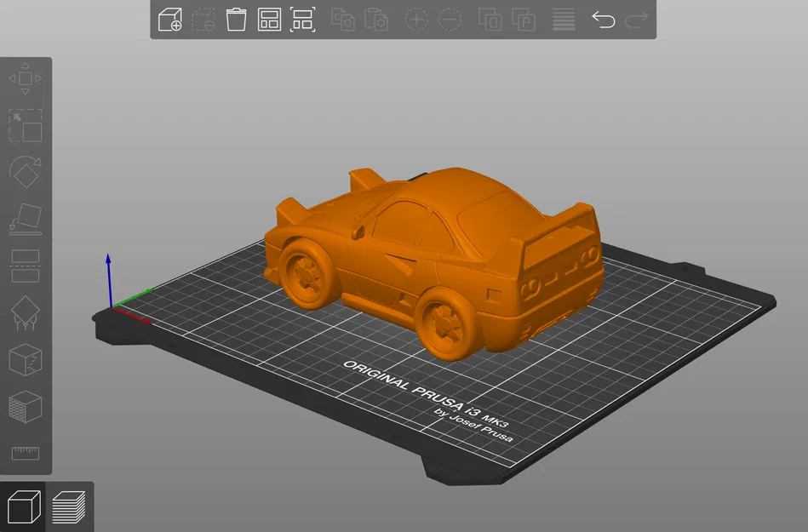Add an instance with the plus icon
Image resolution: width=808 pixels, height=532 pixels.
[416, 20]
